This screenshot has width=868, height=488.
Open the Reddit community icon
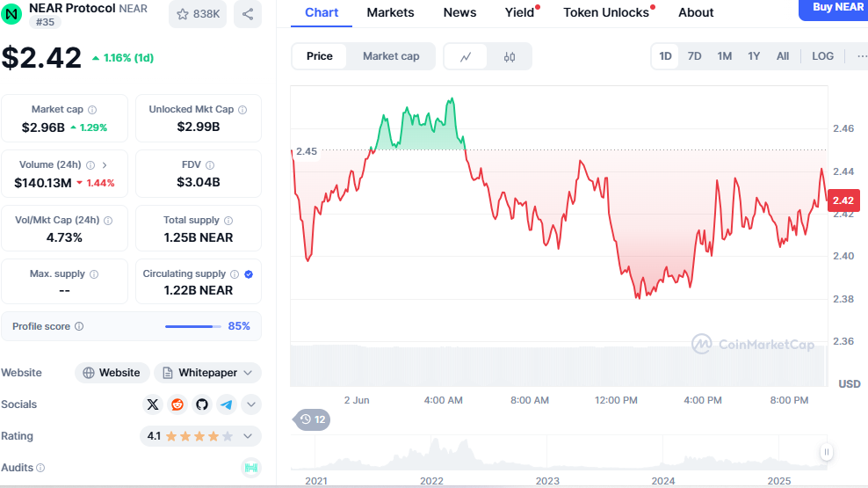pyautogui.click(x=177, y=404)
